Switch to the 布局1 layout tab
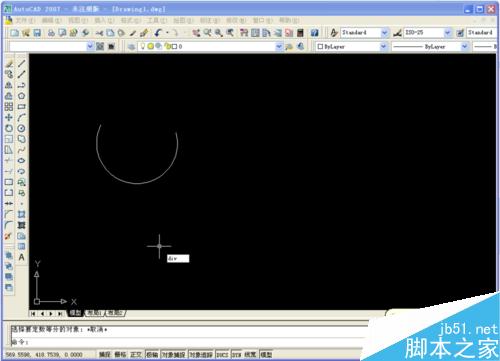Screen dimensions: 500x361 pyautogui.click(x=94, y=313)
